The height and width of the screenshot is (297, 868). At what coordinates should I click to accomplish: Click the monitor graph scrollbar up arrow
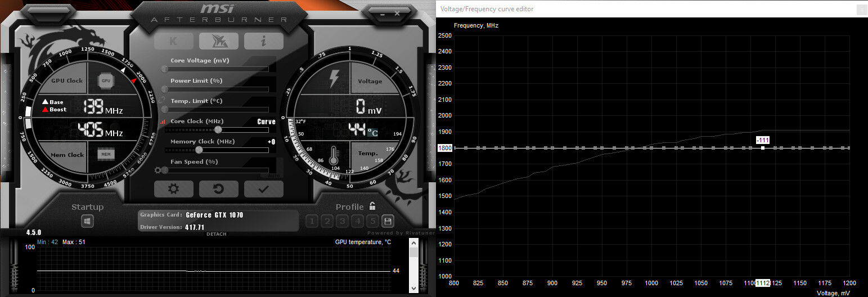pyautogui.click(x=413, y=243)
